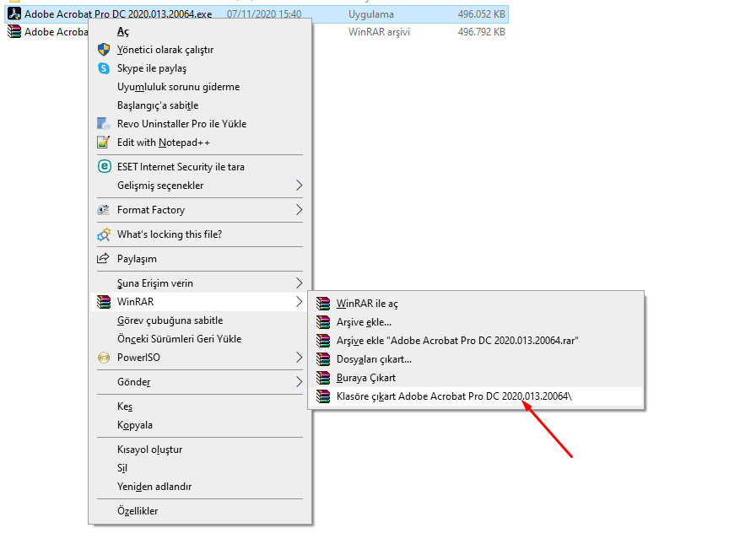Screen dimensions: 729x560
Task: Click the WinRAR archive file icon
Action: pos(14,31)
